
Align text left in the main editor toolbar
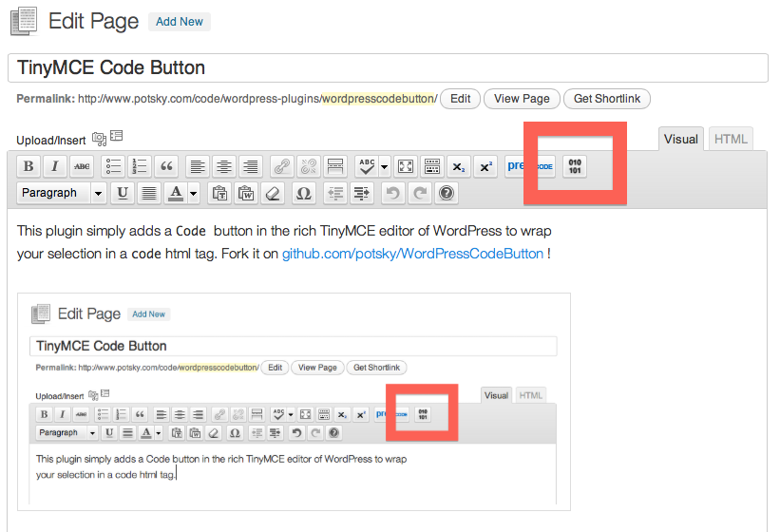pyautogui.click(x=198, y=166)
